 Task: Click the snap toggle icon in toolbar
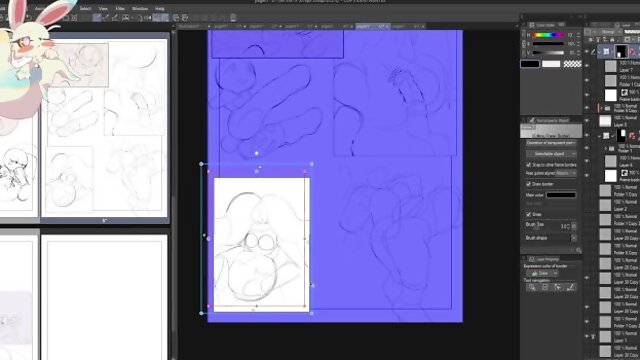click(x=156, y=18)
